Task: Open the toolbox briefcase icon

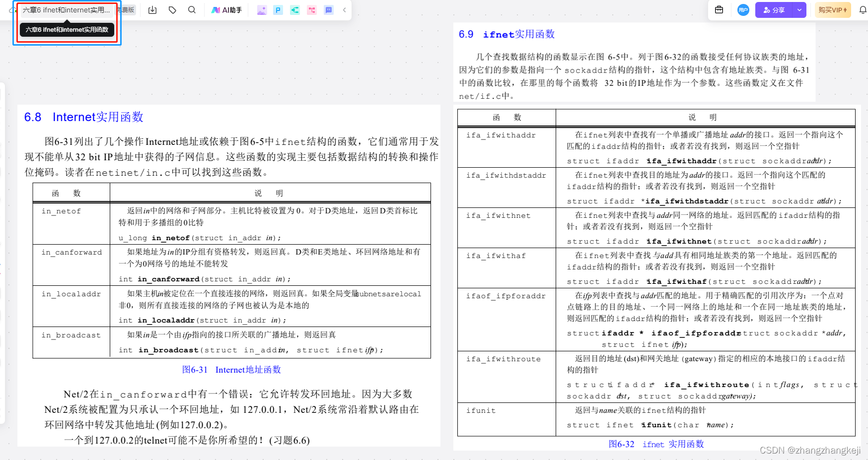Action: tap(719, 10)
